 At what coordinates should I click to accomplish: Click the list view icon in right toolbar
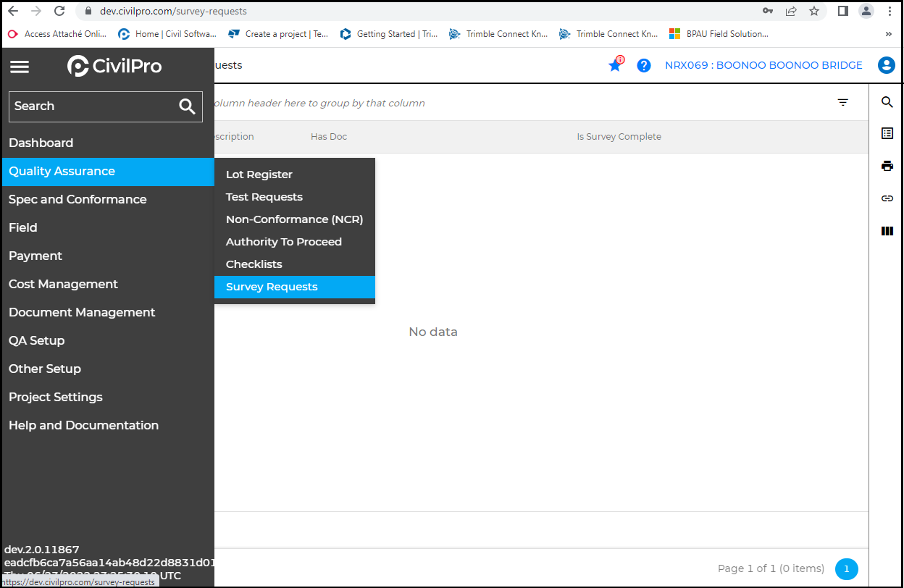(x=887, y=133)
